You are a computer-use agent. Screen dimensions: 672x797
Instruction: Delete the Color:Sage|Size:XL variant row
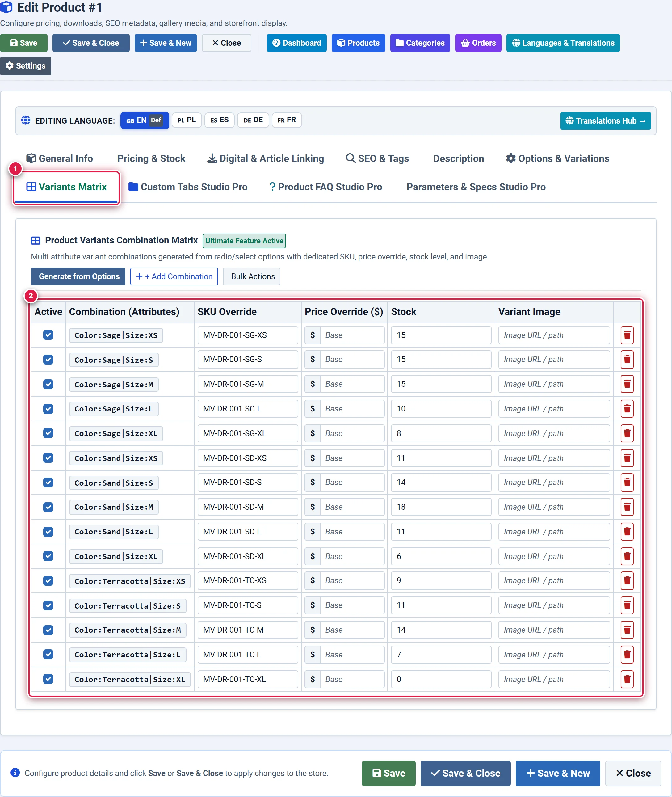pyautogui.click(x=627, y=433)
